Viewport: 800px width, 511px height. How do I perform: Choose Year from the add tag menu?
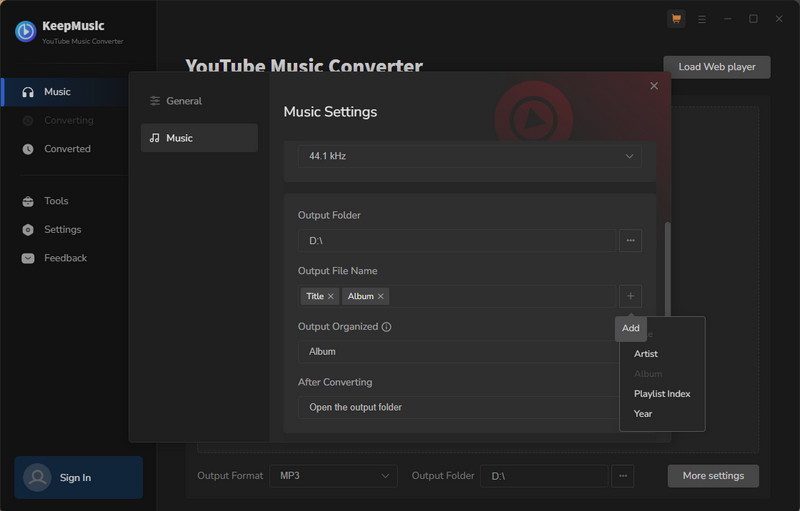coord(662,414)
